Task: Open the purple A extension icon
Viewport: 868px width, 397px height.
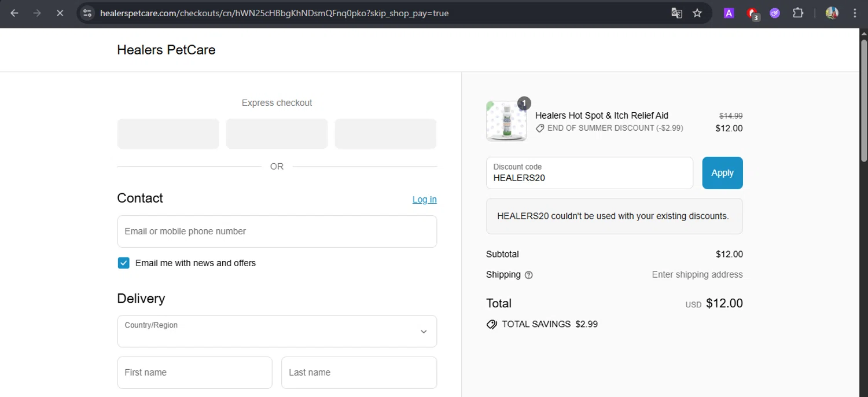Action: coord(729,13)
